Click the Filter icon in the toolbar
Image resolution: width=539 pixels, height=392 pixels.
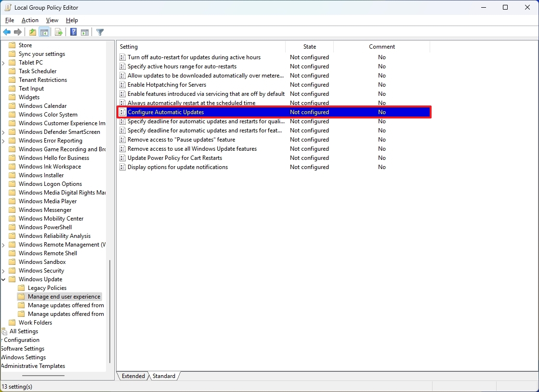(100, 32)
